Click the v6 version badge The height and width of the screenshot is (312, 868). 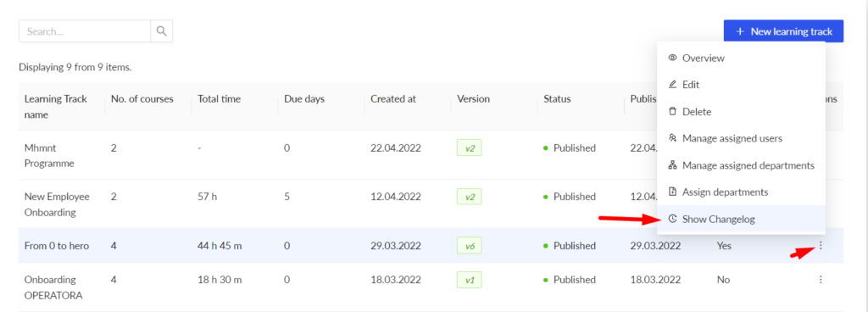[470, 246]
